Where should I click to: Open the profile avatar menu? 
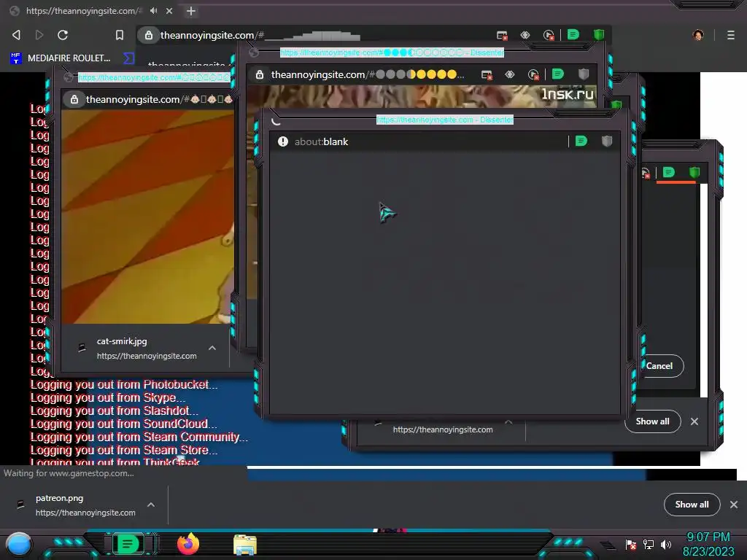698,35
